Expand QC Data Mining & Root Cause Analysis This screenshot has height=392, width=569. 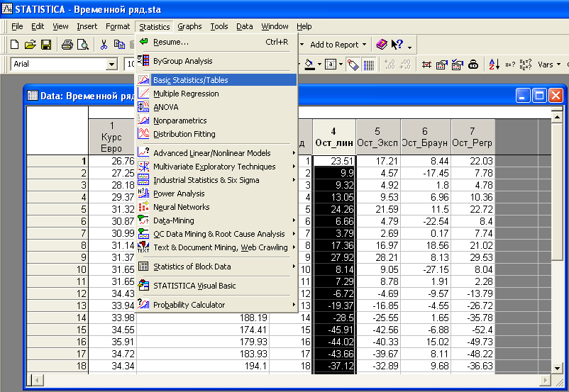click(294, 233)
